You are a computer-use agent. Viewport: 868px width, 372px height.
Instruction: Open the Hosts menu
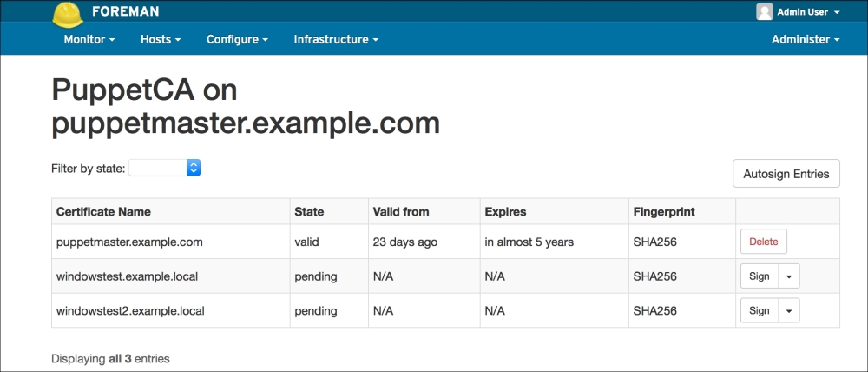click(161, 39)
